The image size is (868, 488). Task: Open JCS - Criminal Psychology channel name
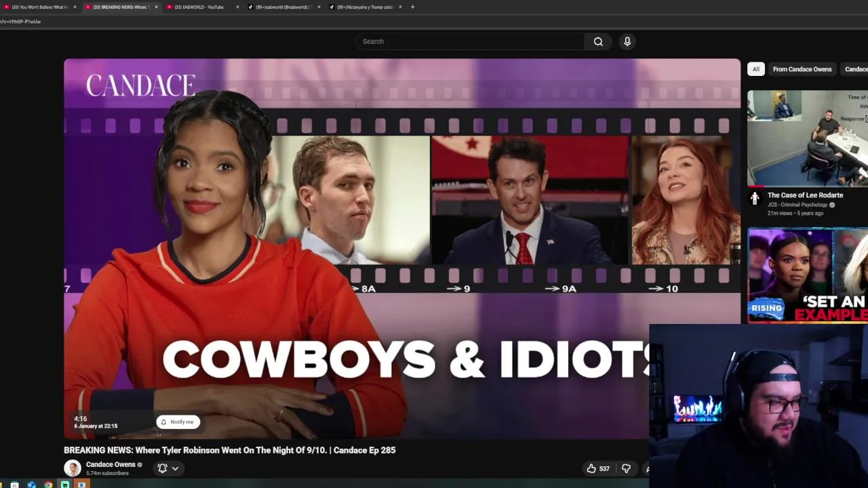797,205
